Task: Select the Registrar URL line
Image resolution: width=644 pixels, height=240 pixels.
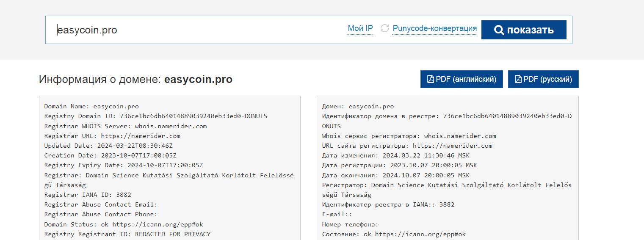Action: 112,136
